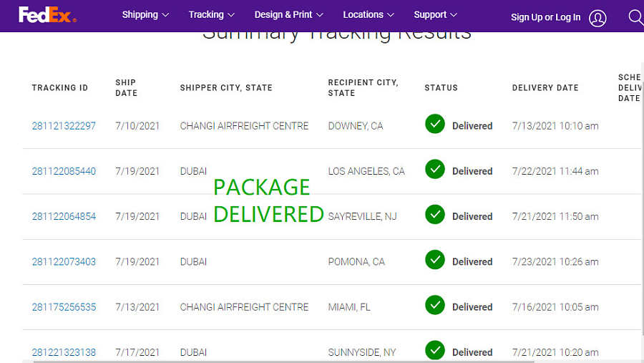This screenshot has width=644, height=363.
Task: Expand the Shipping dropdown menu
Action: [145, 15]
